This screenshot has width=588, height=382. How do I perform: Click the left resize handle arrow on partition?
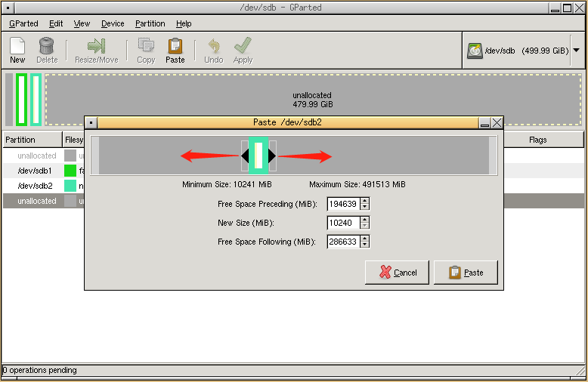tap(245, 156)
